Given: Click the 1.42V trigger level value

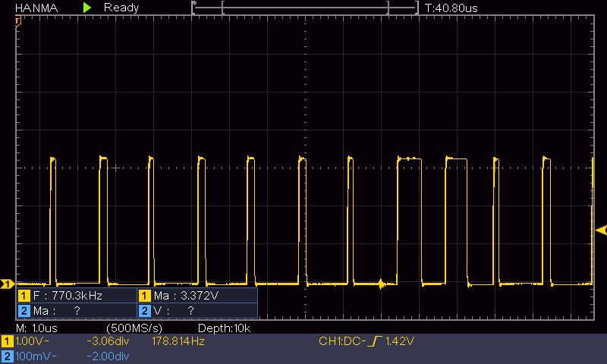Looking at the screenshot, I should tap(401, 342).
